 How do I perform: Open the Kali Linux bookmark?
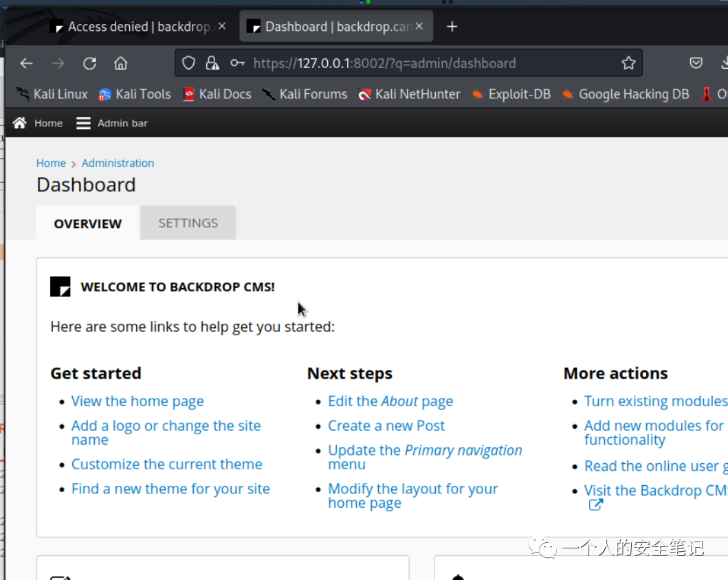(x=52, y=94)
